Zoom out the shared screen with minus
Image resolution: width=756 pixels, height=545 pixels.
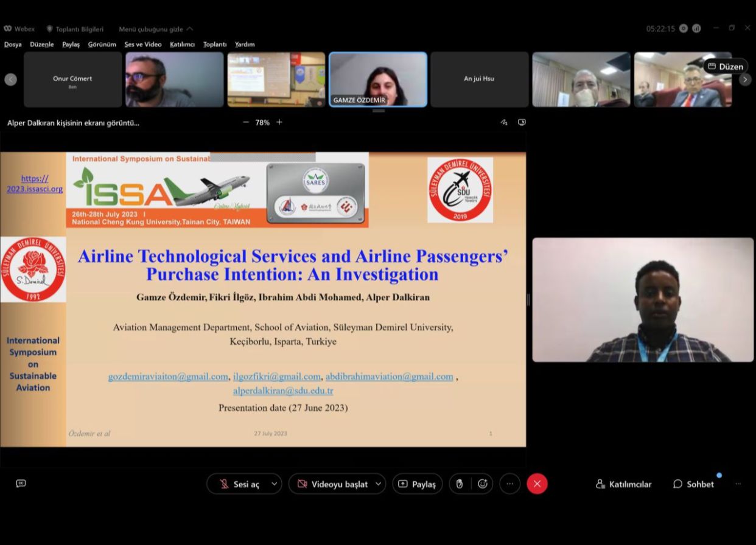pyautogui.click(x=246, y=122)
